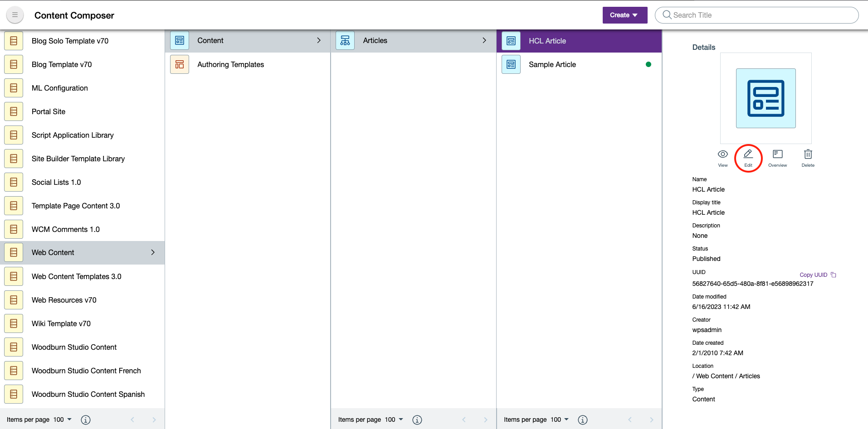This screenshot has height=429, width=868.
Task: Delete the HCL Article via trash icon
Action: click(x=808, y=158)
